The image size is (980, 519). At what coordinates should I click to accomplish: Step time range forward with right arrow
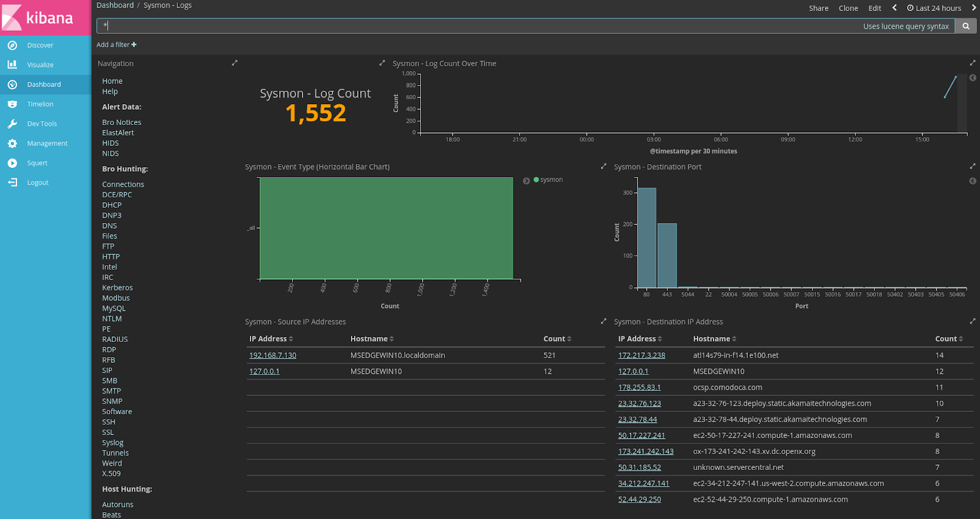974,8
